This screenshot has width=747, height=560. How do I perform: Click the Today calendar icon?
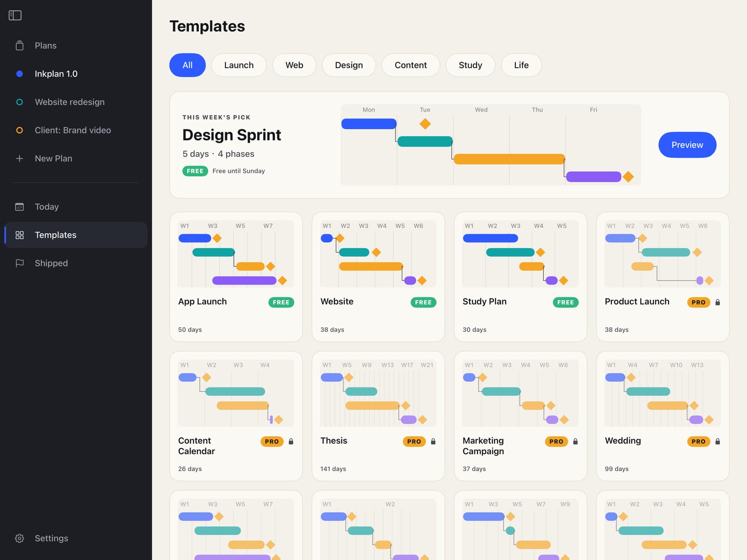pos(20,207)
